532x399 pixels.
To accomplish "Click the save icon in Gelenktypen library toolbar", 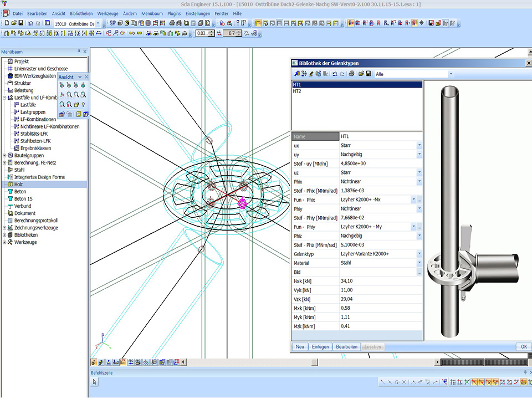I will click(x=368, y=74).
